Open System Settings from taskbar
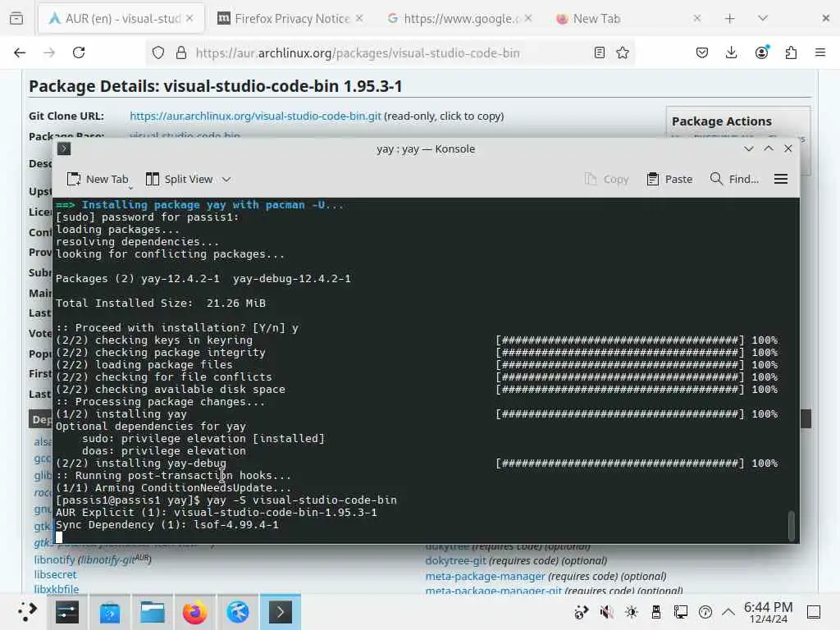840x630 pixels. click(67, 612)
